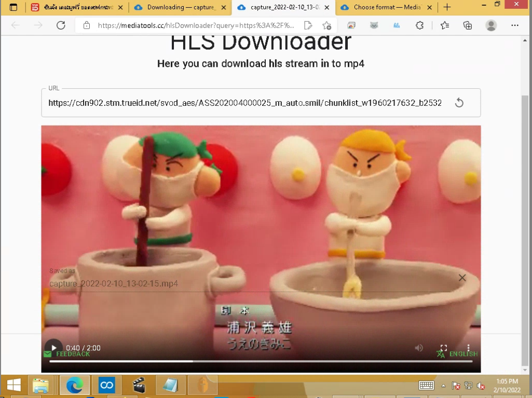This screenshot has height=398, width=532.
Task: Go forward to the next page
Action: pyautogui.click(x=38, y=25)
